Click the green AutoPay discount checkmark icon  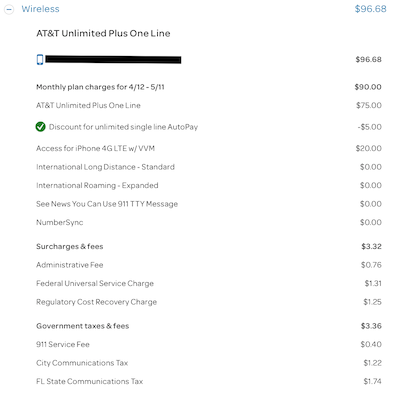point(40,127)
